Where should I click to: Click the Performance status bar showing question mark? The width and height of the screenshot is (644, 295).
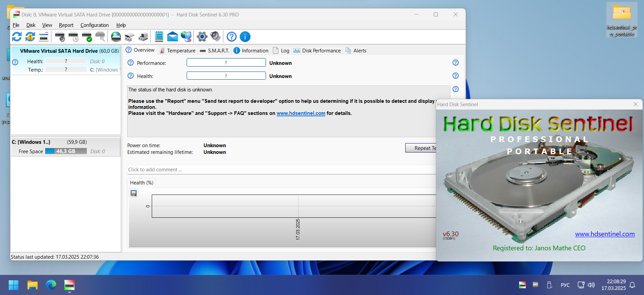226,62
